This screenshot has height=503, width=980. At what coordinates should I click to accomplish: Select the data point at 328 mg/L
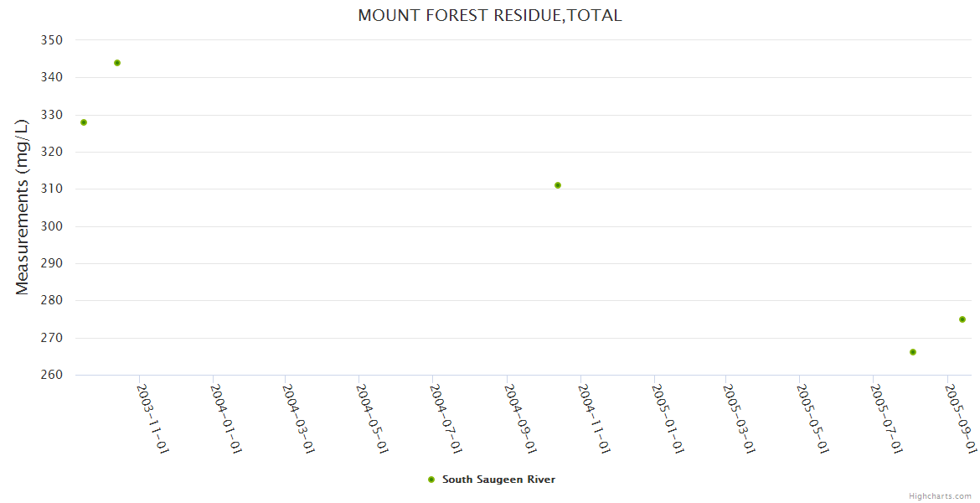(x=84, y=122)
